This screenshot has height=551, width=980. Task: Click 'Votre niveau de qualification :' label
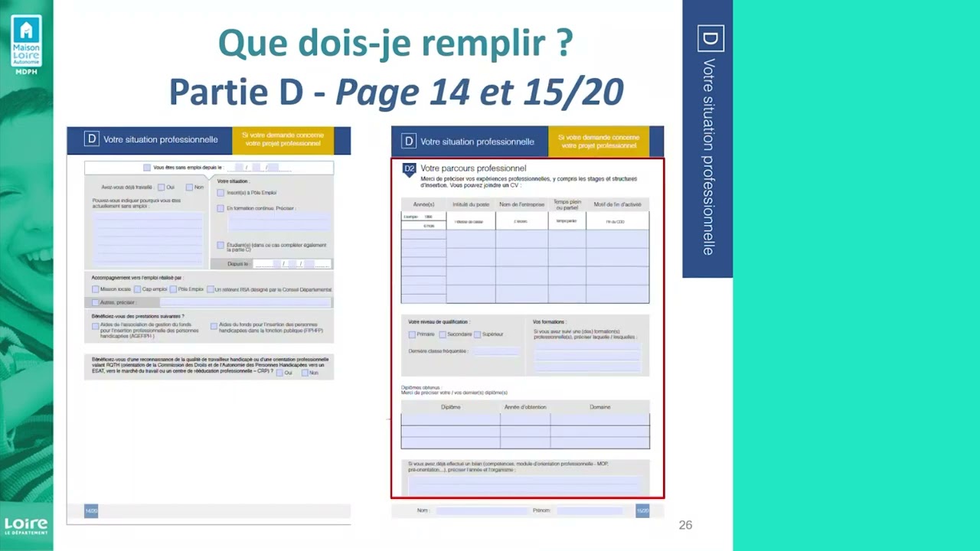tap(439, 322)
